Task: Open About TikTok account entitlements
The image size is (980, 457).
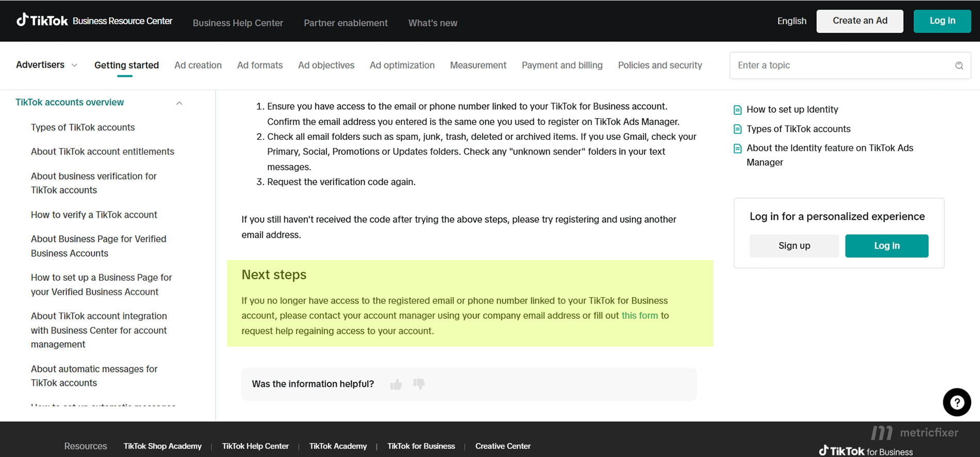Action: tap(103, 152)
